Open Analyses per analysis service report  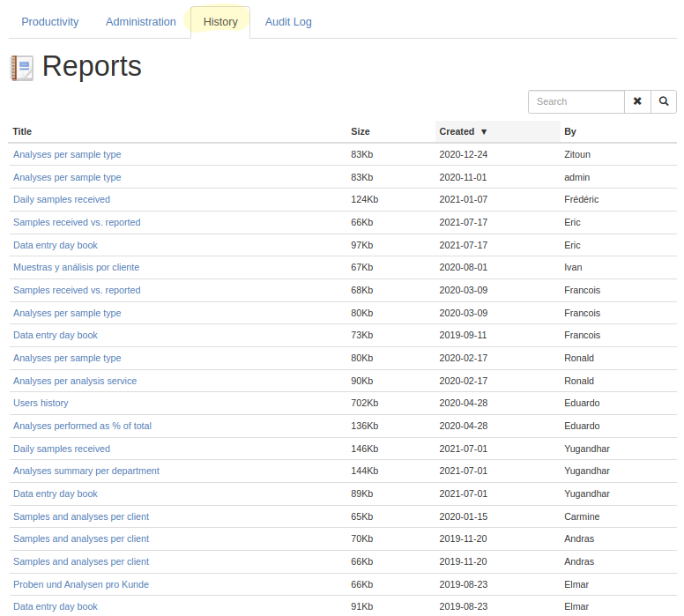(75, 381)
